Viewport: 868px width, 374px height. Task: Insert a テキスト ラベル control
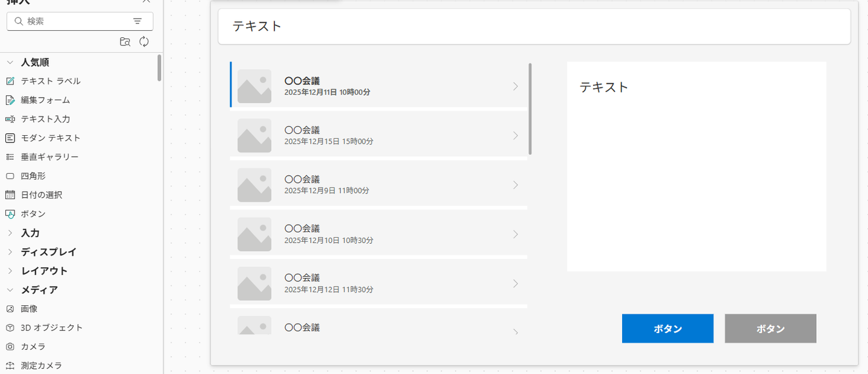click(x=50, y=81)
